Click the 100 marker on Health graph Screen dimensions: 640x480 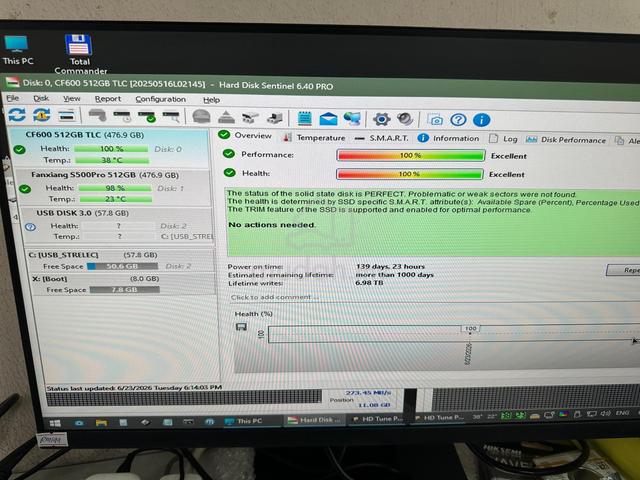(x=471, y=328)
